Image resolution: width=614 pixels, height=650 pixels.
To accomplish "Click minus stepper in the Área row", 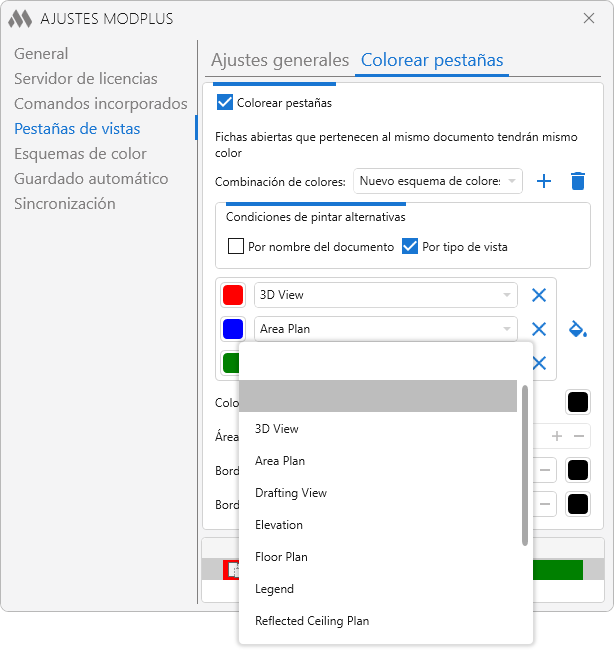I will [x=579, y=436].
